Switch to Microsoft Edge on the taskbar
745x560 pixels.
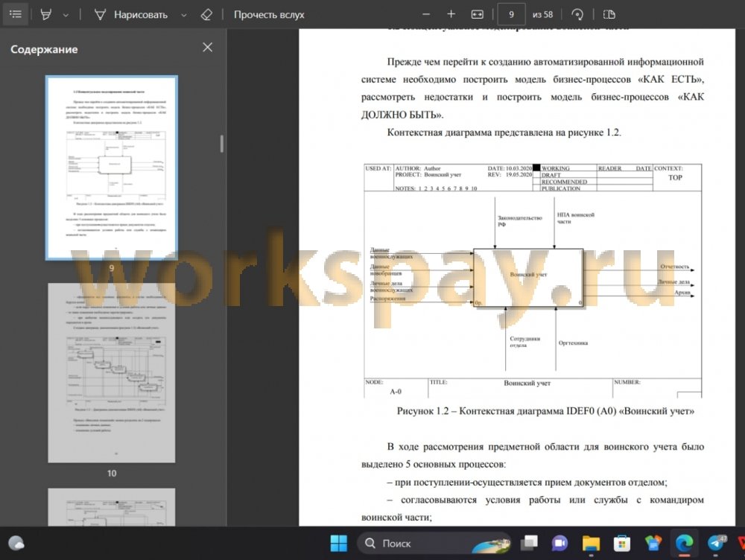684,543
